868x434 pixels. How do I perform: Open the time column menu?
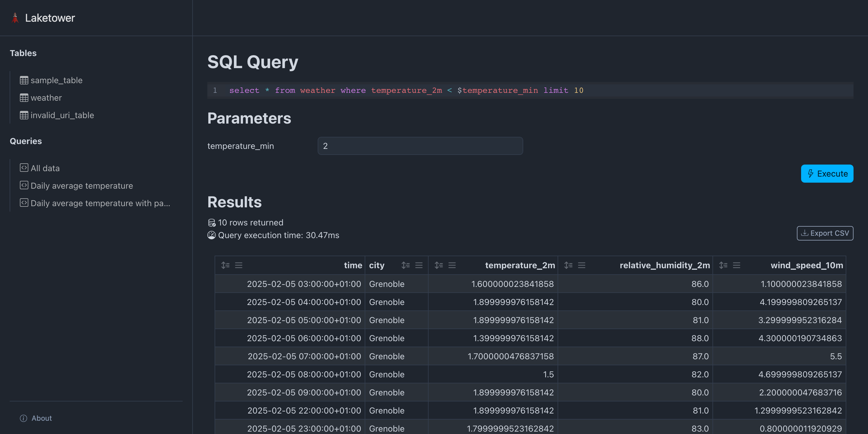239,265
